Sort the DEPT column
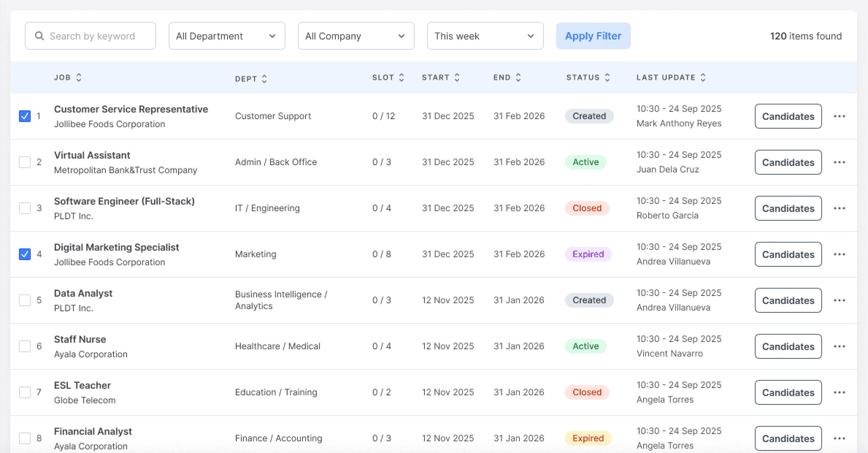This screenshot has height=453, width=868. tap(264, 79)
